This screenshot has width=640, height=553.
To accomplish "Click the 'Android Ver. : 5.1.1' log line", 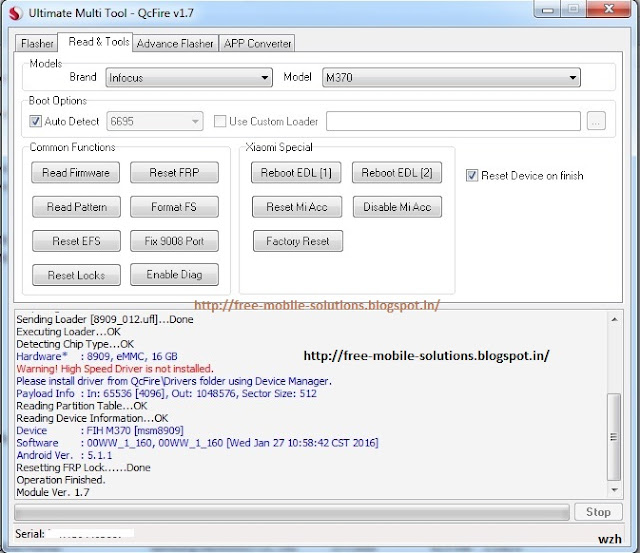I will [x=64, y=455].
